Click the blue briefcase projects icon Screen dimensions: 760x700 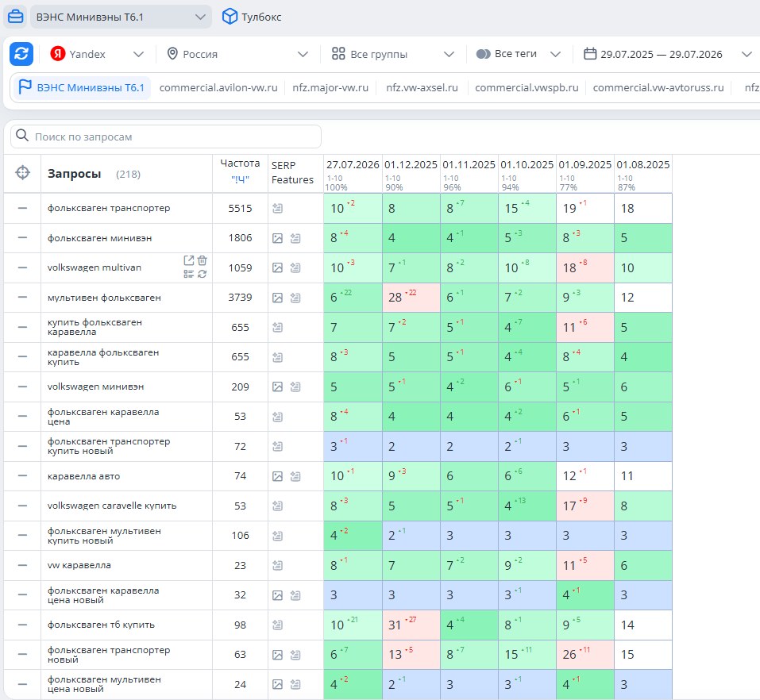click(16, 17)
